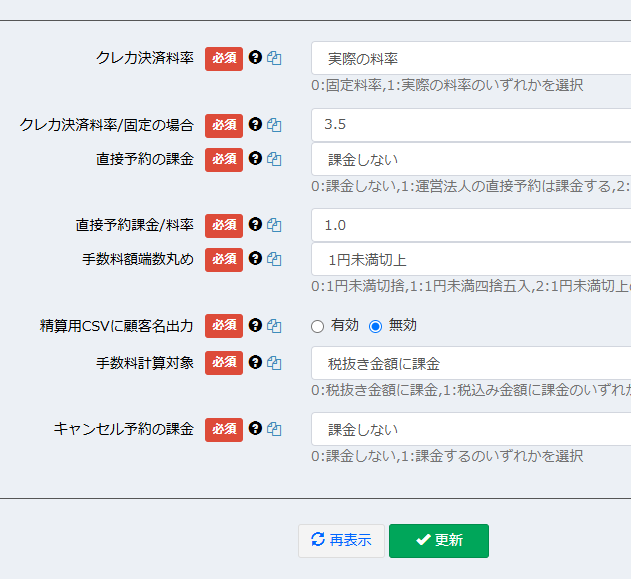
Task: Click copy icon beside 直接予約課金/料率
Action: pyautogui.click(x=274, y=225)
